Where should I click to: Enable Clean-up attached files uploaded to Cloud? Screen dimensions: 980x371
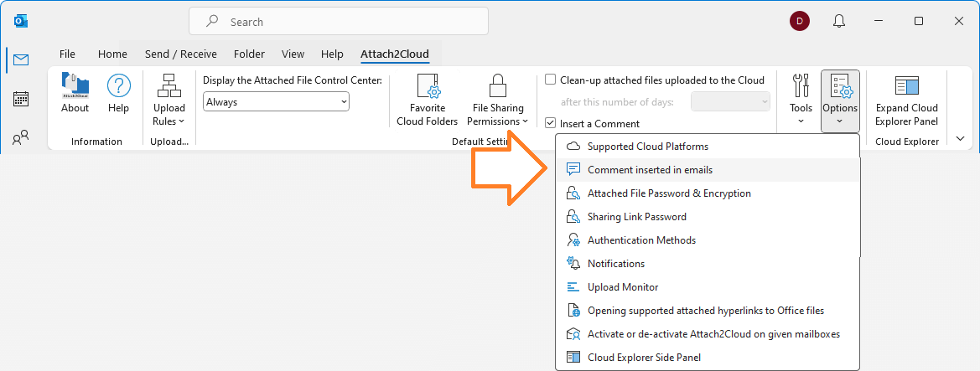tap(551, 80)
